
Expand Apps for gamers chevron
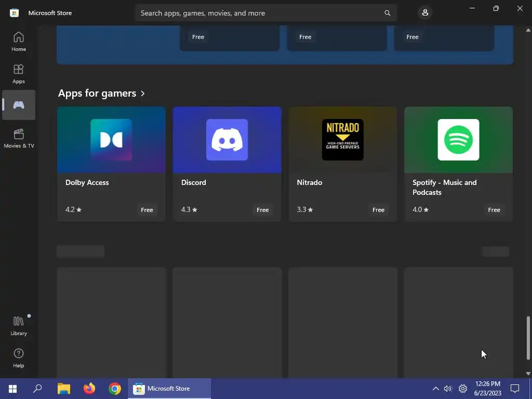click(143, 94)
